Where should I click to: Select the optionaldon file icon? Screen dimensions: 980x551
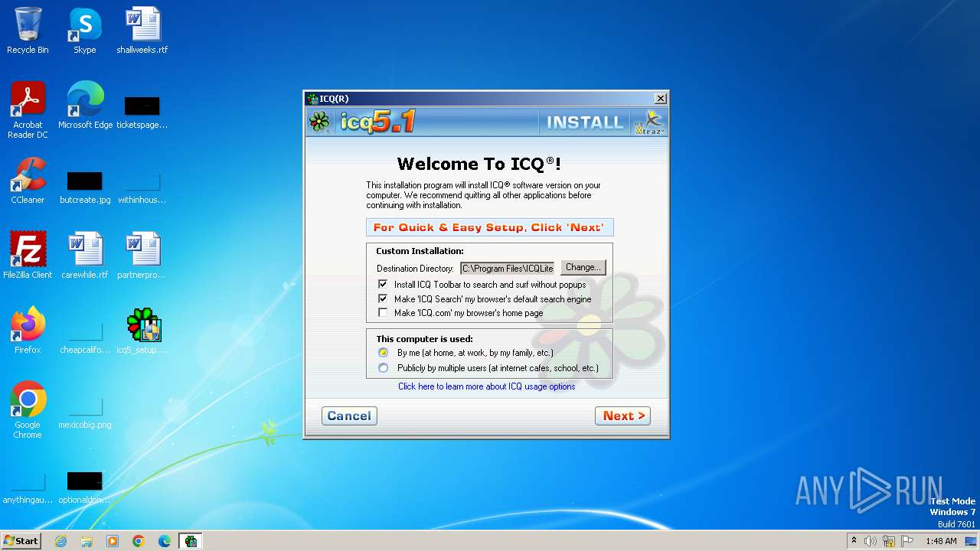[x=85, y=487]
